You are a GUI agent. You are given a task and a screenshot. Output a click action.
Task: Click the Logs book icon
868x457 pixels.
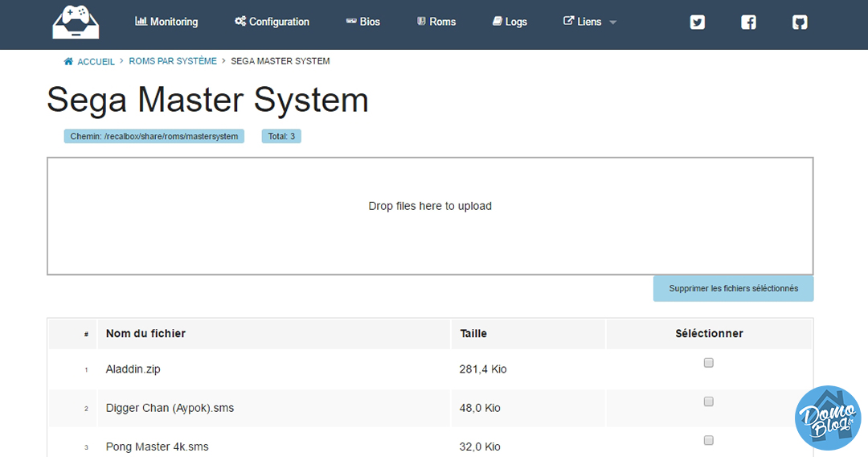click(497, 21)
